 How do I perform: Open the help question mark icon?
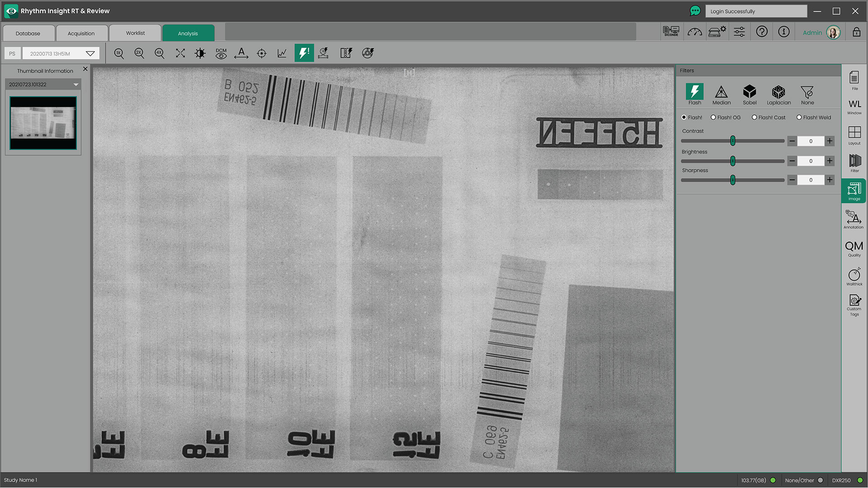[762, 32]
